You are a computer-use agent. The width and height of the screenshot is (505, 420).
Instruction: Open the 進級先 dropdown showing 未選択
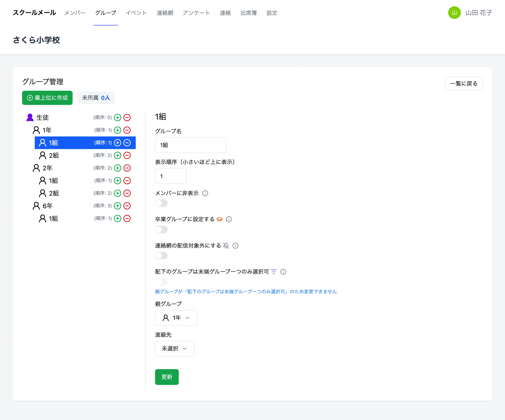(x=175, y=349)
